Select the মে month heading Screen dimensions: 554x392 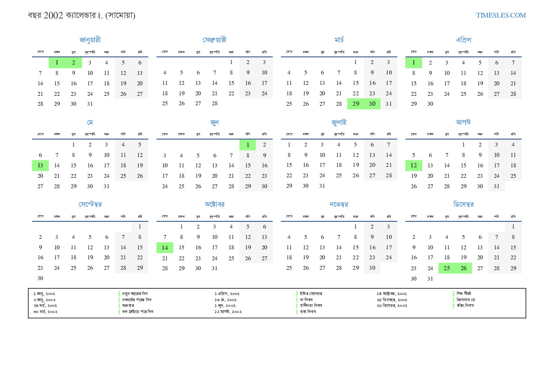90,122
